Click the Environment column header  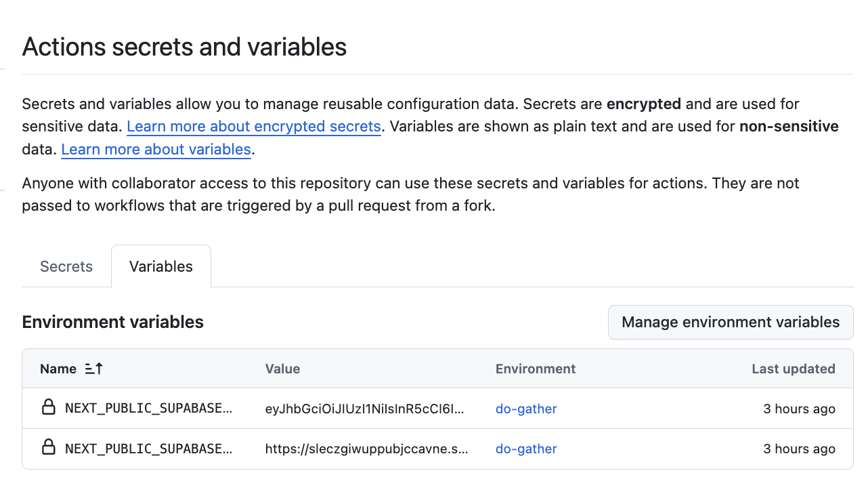[x=536, y=369]
